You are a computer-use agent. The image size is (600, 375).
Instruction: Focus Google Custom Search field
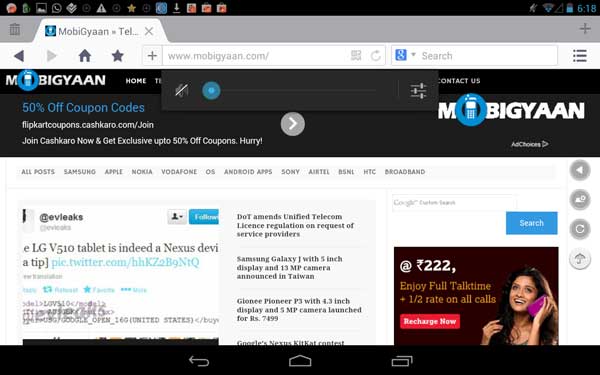(454, 202)
